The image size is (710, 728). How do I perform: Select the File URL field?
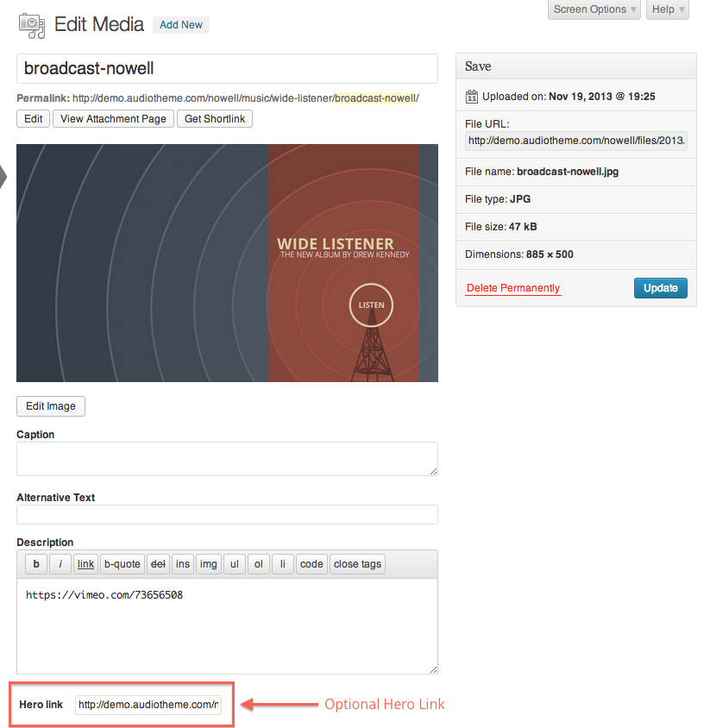pos(575,141)
